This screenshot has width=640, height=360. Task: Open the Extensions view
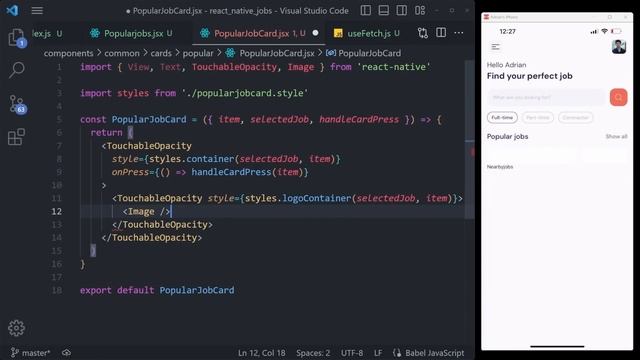point(16,137)
